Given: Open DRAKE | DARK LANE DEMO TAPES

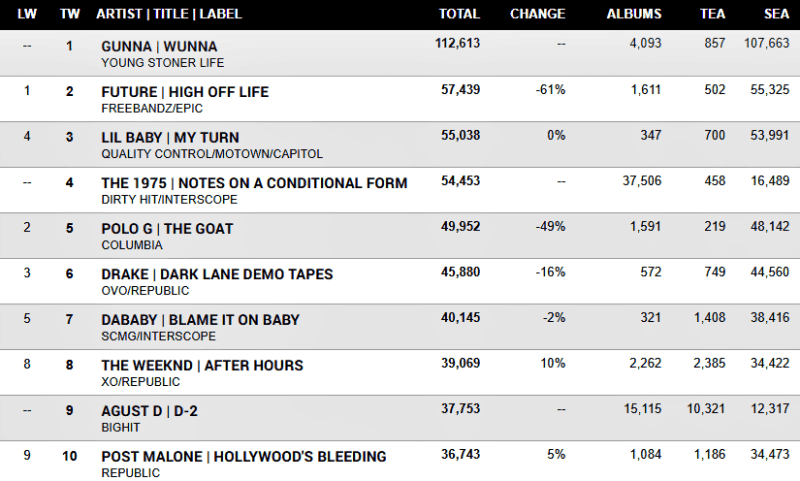Looking at the screenshot, I should [x=217, y=274].
